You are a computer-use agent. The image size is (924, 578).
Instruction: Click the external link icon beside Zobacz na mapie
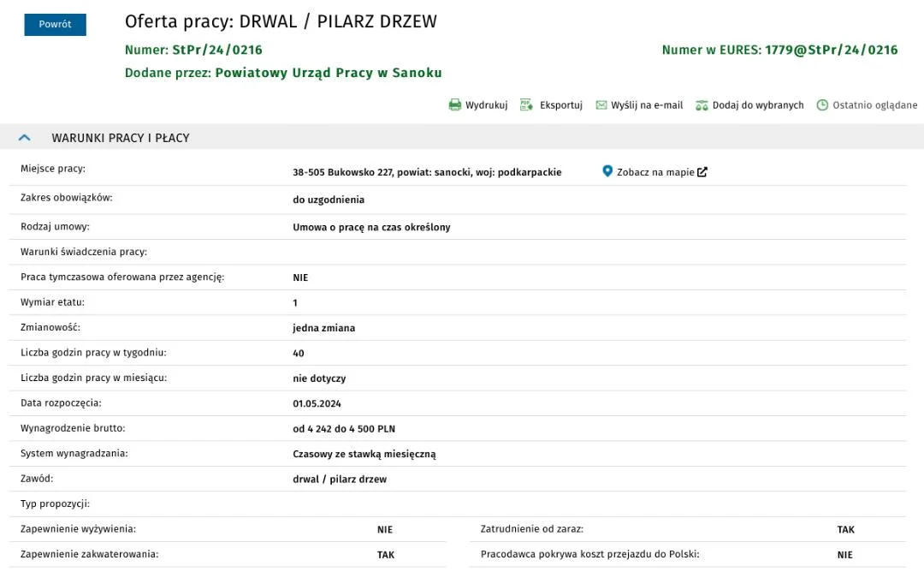point(702,172)
